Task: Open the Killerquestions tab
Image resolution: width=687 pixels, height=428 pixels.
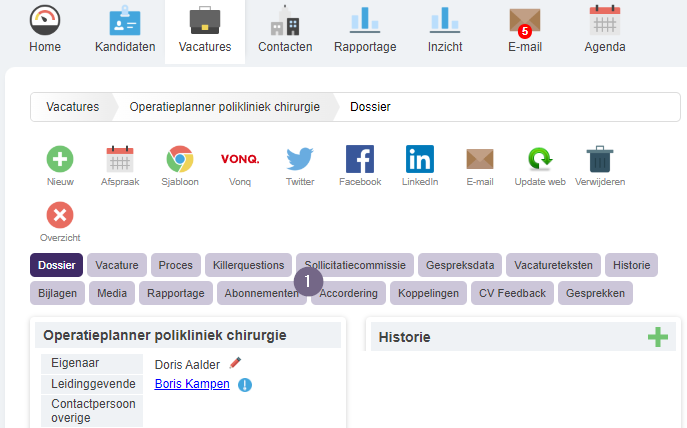Action: pyautogui.click(x=248, y=265)
